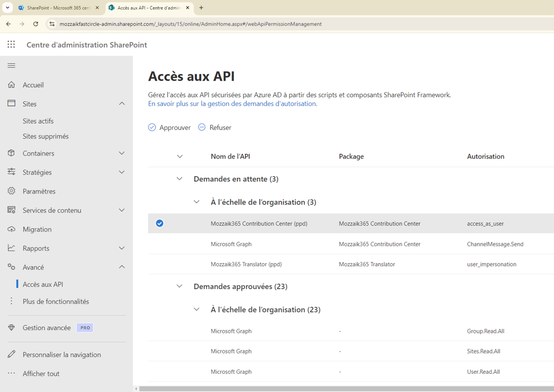Click Refuser button label

click(221, 127)
